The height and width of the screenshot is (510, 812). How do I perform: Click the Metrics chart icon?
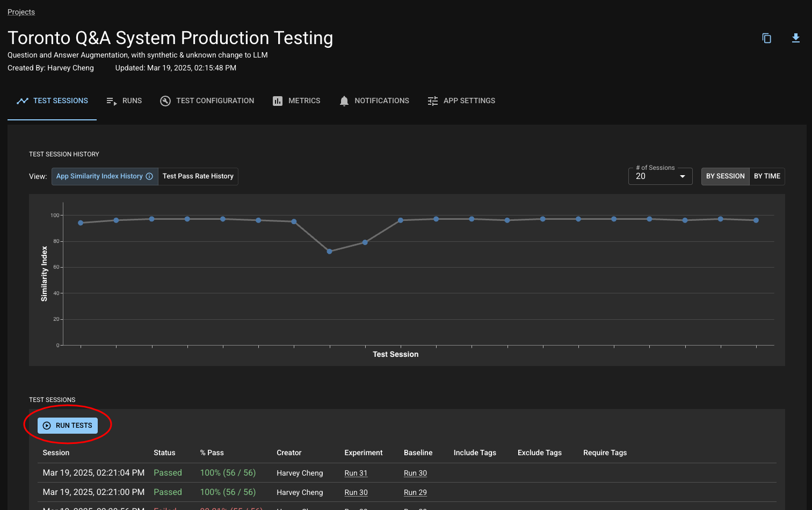click(277, 101)
